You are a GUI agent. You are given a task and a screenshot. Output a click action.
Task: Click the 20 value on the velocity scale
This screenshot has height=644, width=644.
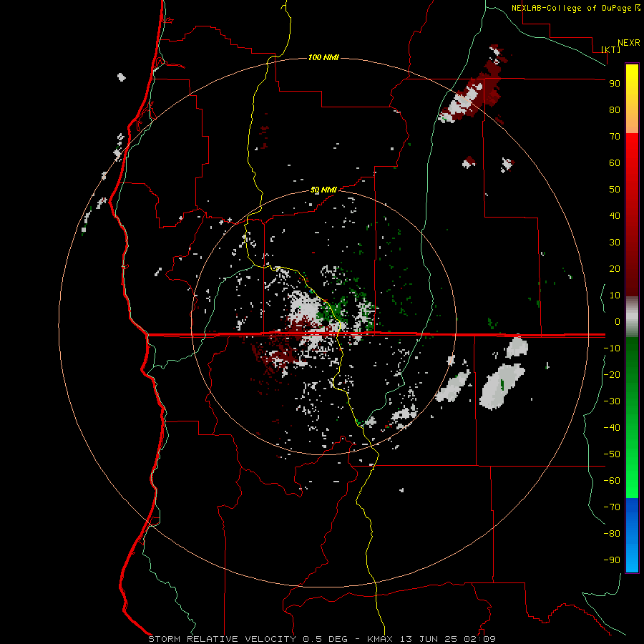(x=615, y=269)
